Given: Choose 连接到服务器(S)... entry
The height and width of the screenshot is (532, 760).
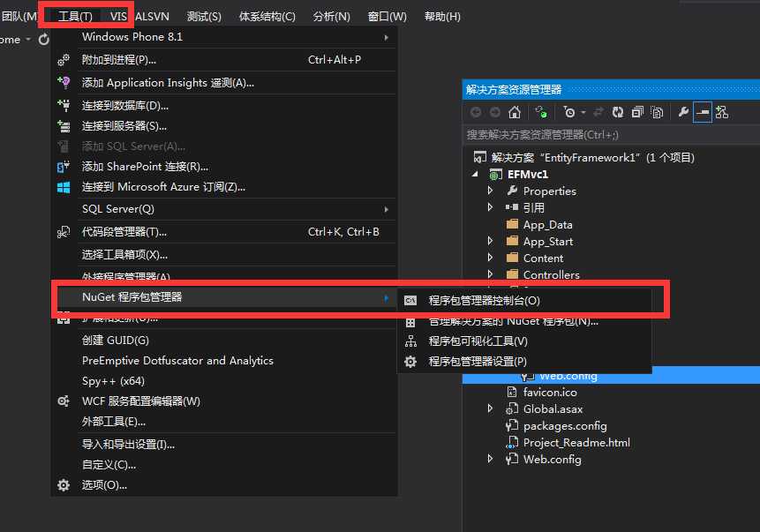Looking at the screenshot, I should (x=224, y=126).
